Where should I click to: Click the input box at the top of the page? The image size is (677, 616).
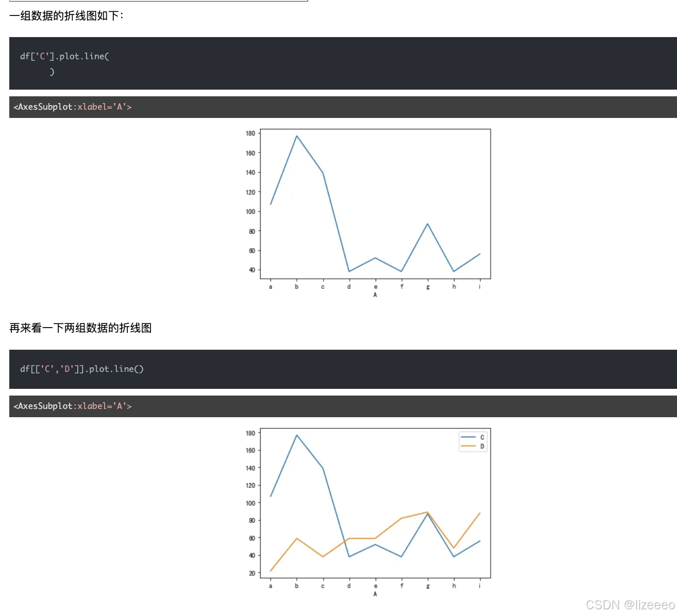click(155, 2)
